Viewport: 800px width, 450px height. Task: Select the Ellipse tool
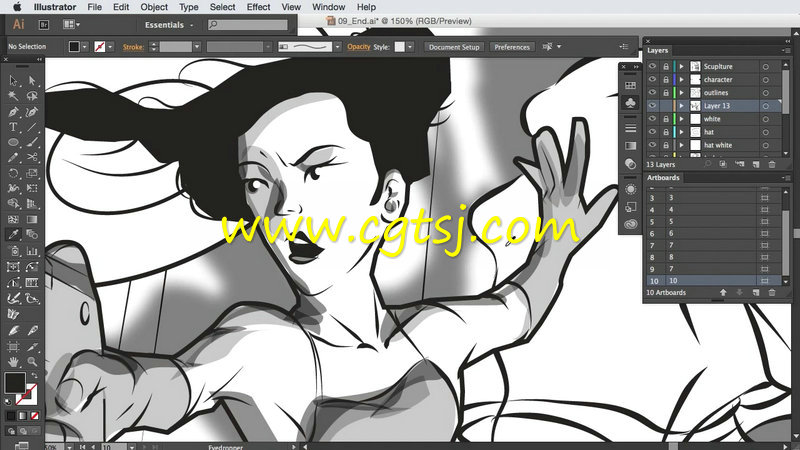point(13,142)
